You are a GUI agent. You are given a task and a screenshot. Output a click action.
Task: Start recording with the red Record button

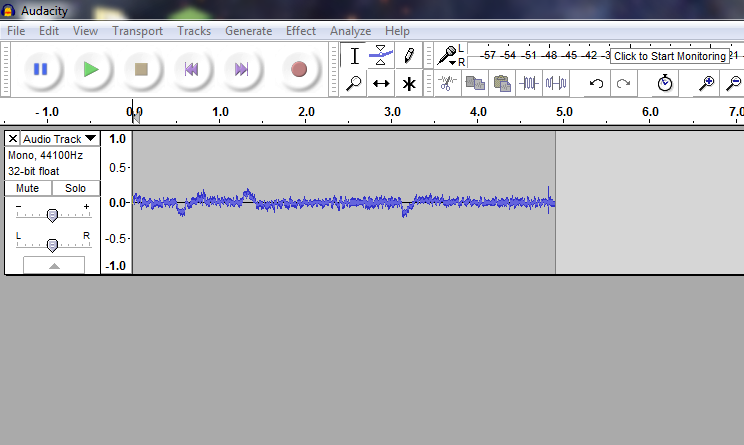coord(299,69)
